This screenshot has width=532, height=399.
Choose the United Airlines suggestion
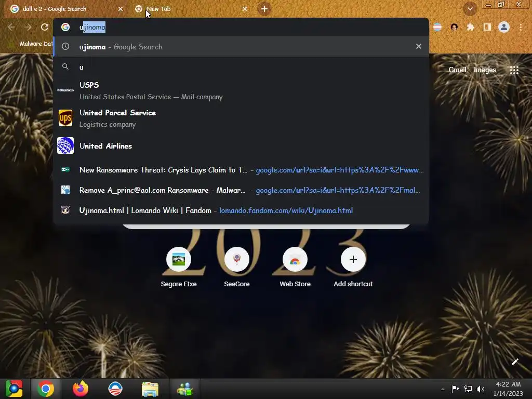241,145
